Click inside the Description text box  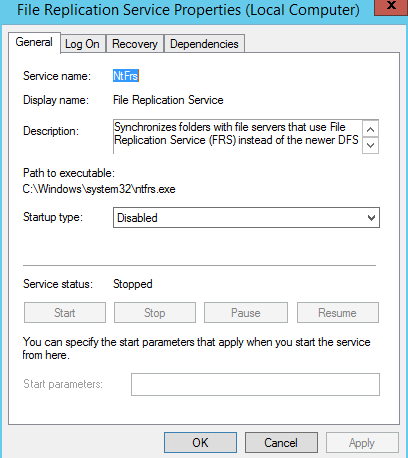(237, 137)
